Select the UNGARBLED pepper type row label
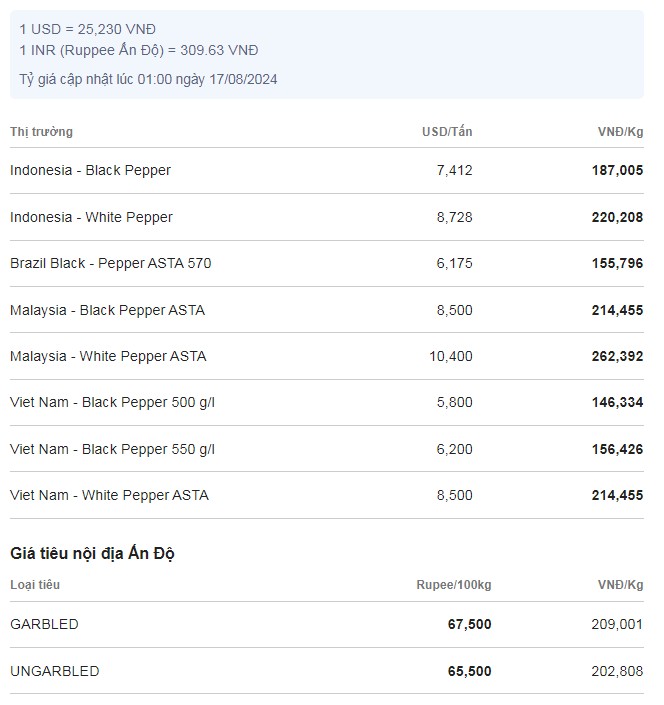Image resolution: width=664 pixels, height=705 pixels. click(55, 671)
